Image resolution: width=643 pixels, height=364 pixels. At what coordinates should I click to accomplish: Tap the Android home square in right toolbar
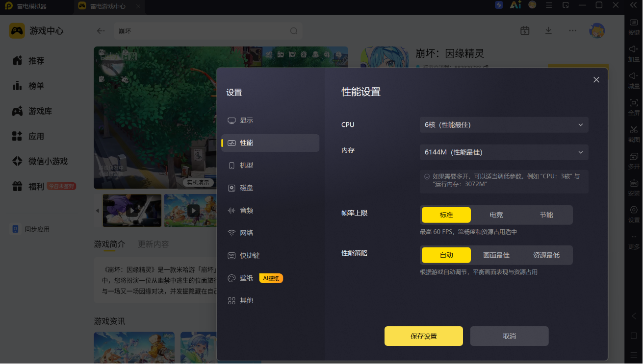pyautogui.click(x=634, y=336)
